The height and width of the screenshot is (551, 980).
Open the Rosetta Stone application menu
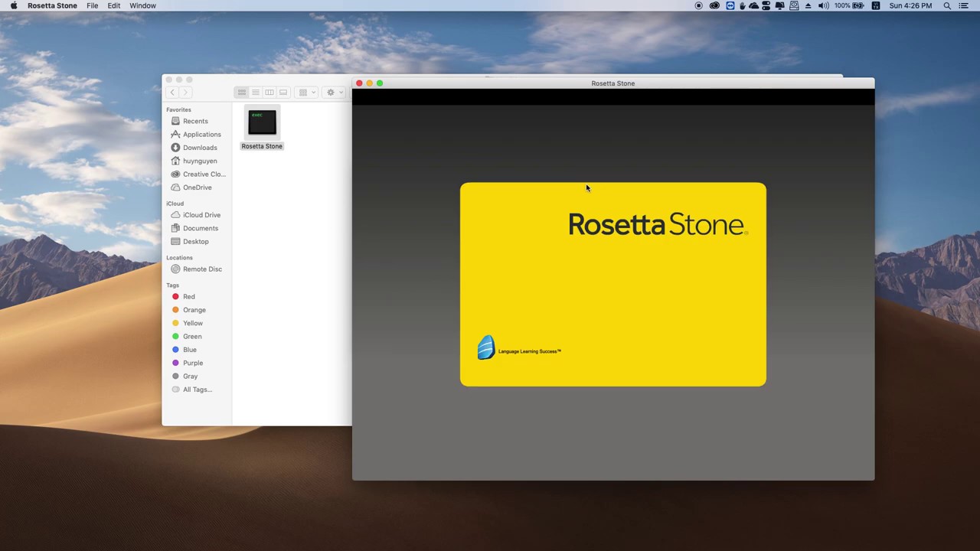pos(52,5)
